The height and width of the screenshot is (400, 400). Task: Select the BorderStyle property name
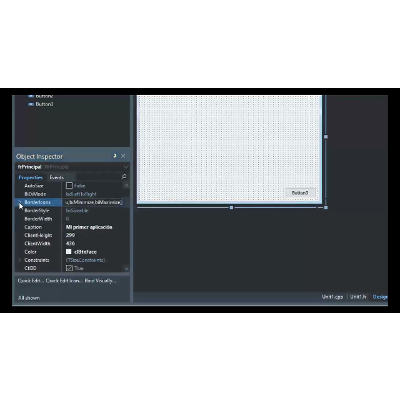37,211
